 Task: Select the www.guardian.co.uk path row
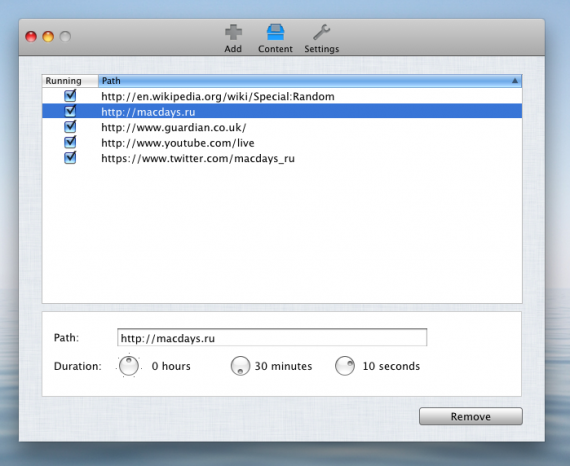(282, 127)
